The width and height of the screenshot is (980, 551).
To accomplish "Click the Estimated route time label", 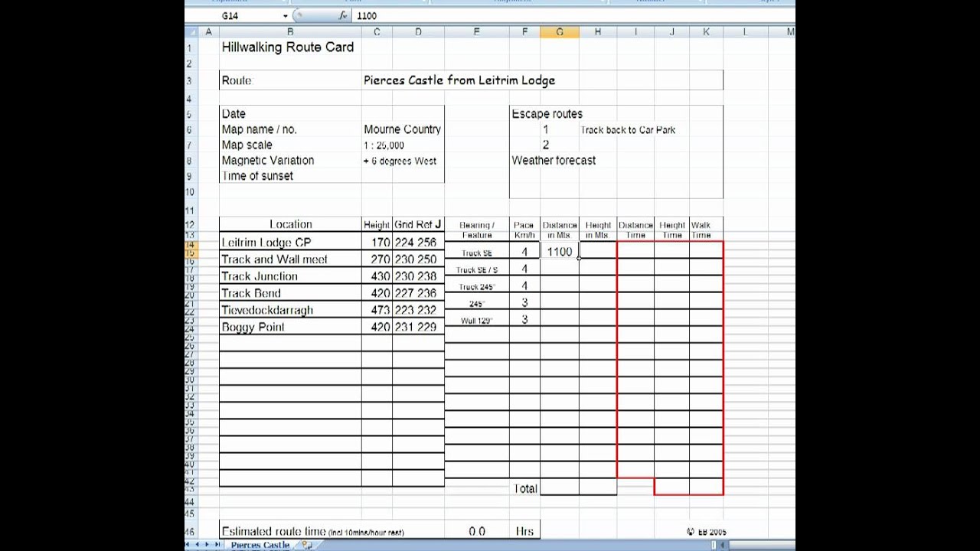I will 312,531.
